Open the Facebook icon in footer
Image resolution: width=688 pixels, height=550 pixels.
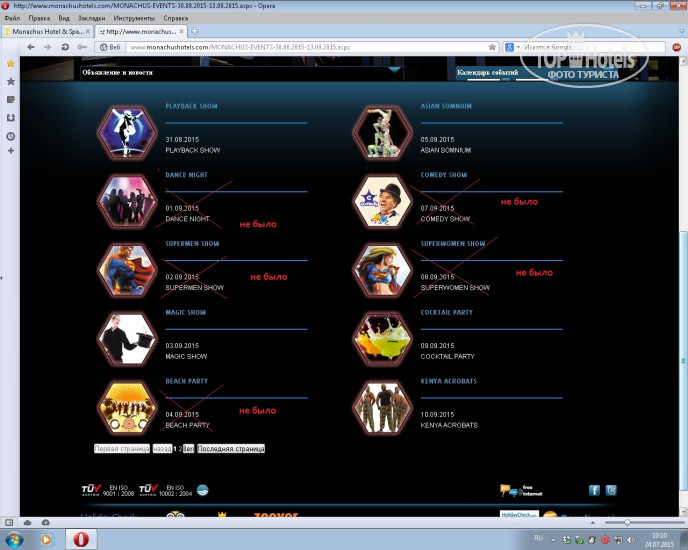click(594, 490)
